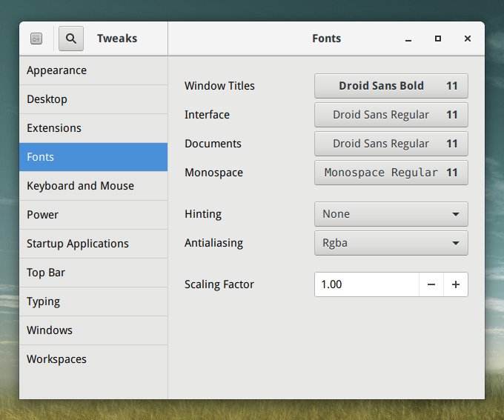
Task: Click the Scaling Factor input field
Action: [366, 284]
